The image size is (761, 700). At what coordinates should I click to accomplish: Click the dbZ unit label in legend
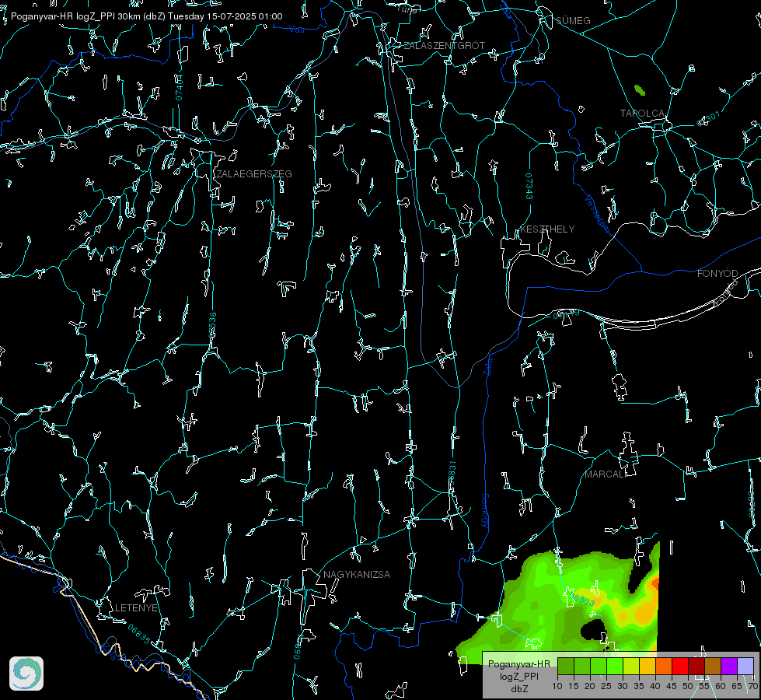[518, 689]
